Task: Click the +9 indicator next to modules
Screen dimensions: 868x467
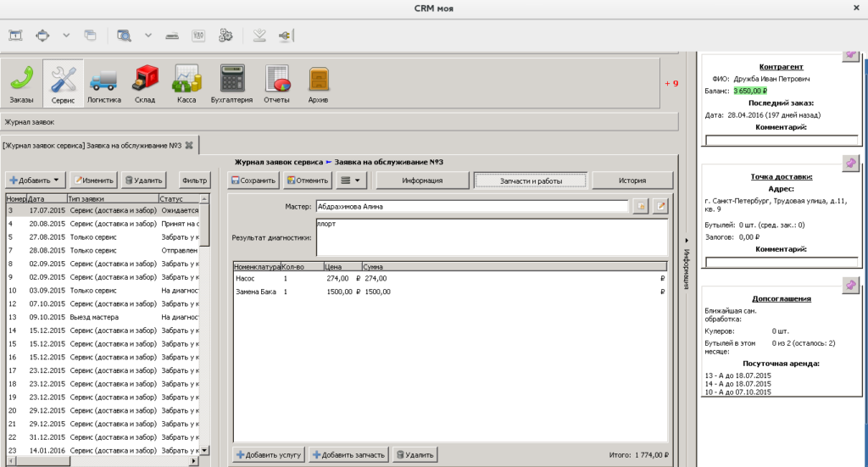Action: 671,84
